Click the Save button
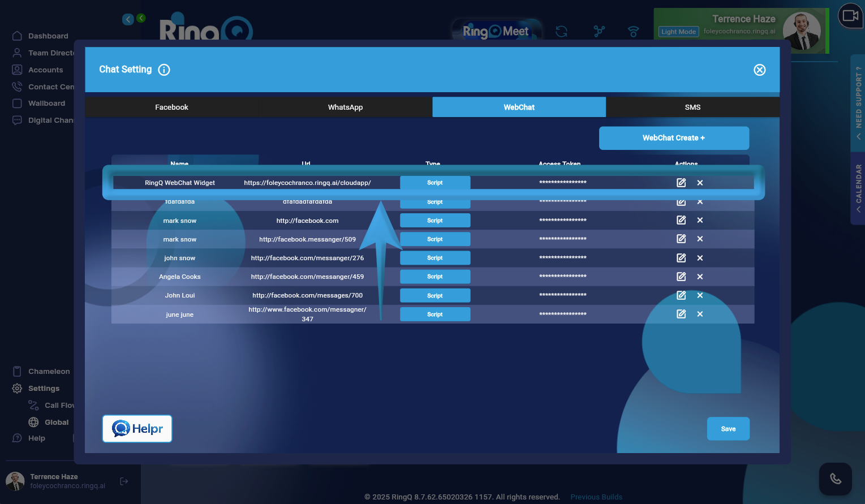This screenshot has height=504, width=865. pos(728,429)
